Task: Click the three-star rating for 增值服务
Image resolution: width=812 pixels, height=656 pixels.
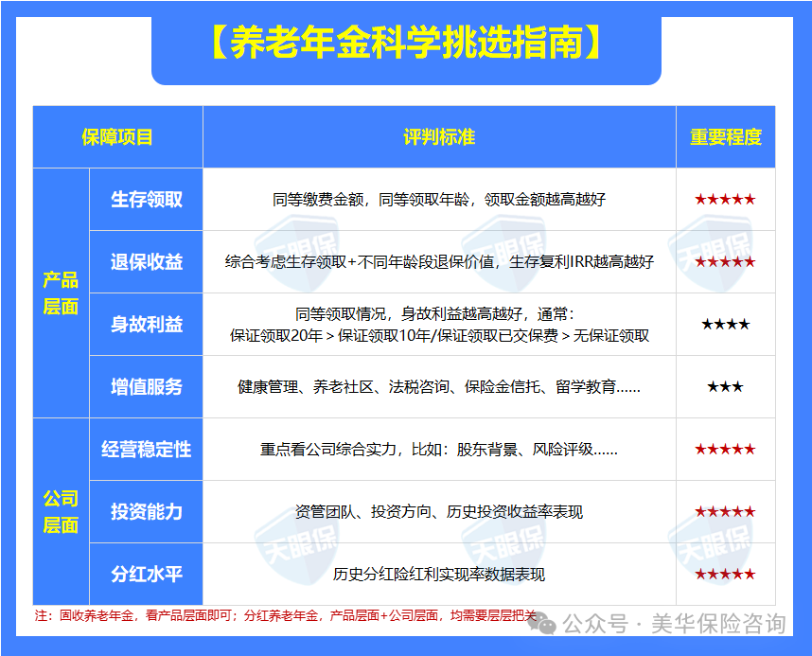Action: 725,385
